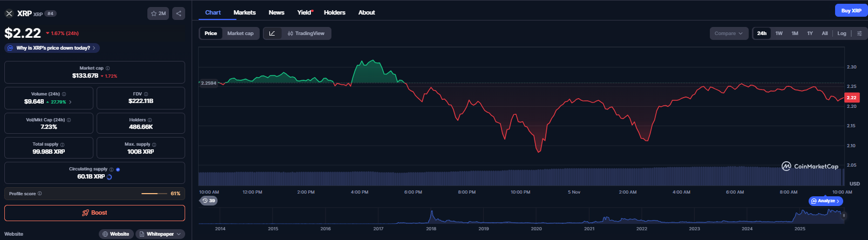Open 'Why is XRP's price down today?' link
This screenshot has width=868, height=240.
click(52, 48)
